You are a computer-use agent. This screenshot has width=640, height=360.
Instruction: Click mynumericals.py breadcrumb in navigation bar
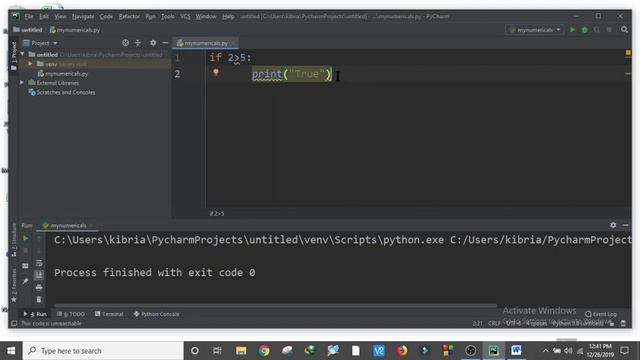coord(75,30)
